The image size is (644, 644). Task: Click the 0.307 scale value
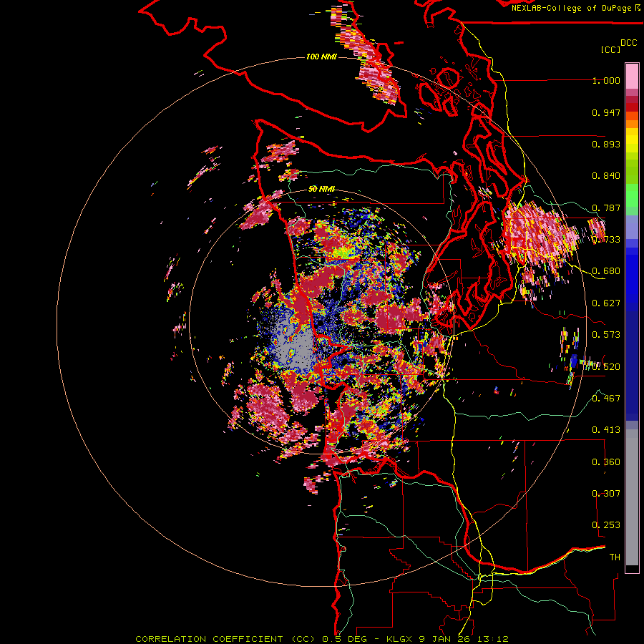(x=606, y=494)
